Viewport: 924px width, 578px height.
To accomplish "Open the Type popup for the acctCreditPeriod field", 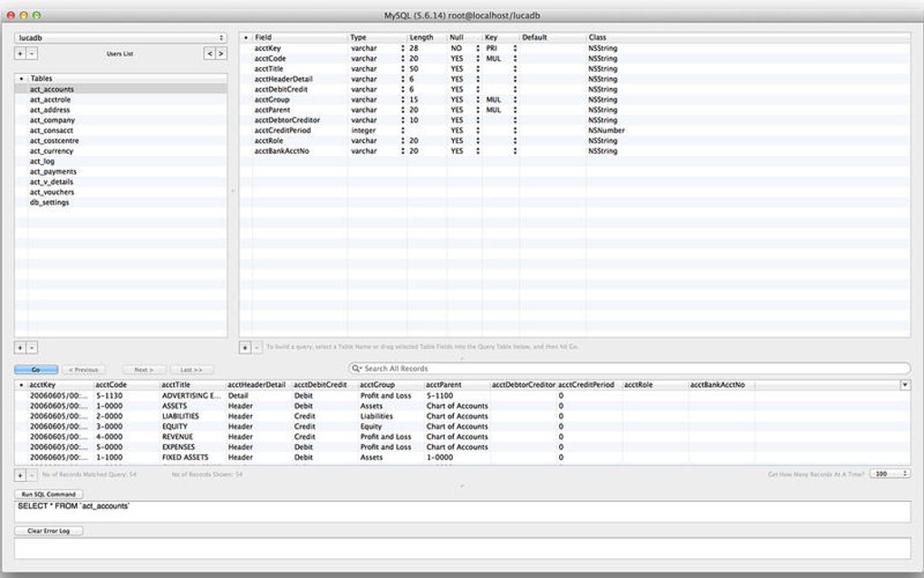I will click(x=403, y=130).
